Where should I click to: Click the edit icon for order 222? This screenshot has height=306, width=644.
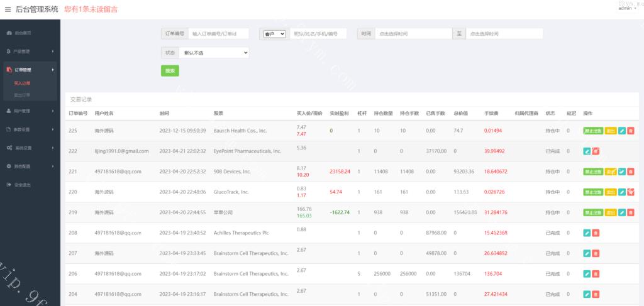click(x=587, y=151)
